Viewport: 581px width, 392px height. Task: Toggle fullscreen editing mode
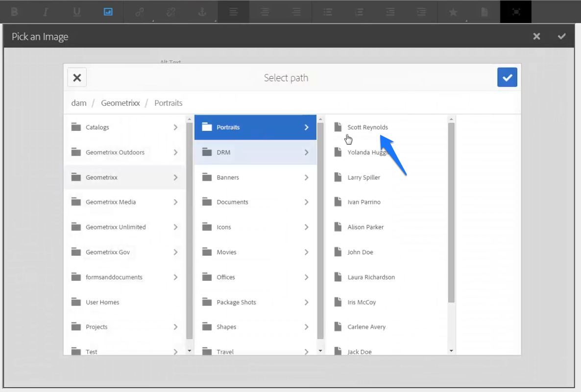(515, 11)
